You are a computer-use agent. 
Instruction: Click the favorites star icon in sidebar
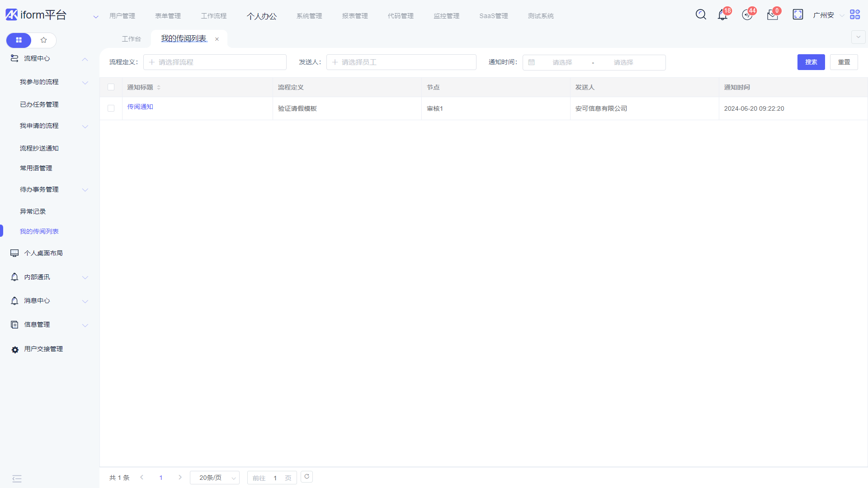43,40
